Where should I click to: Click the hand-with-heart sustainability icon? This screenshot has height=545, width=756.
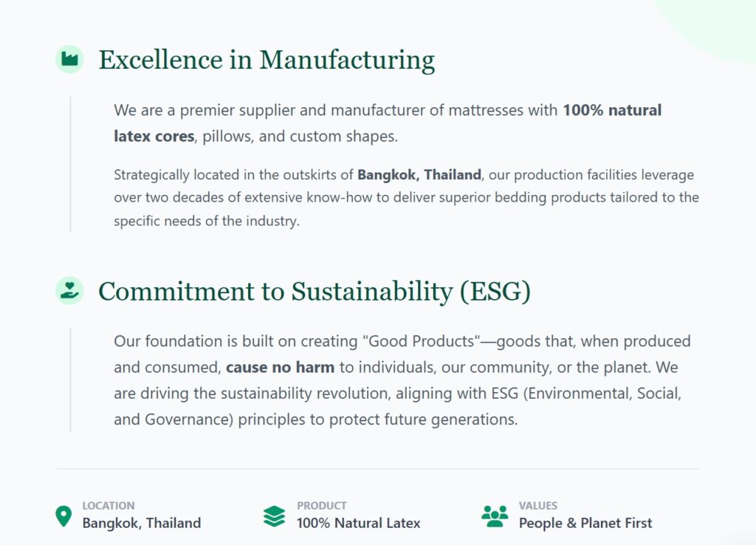(69, 290)
